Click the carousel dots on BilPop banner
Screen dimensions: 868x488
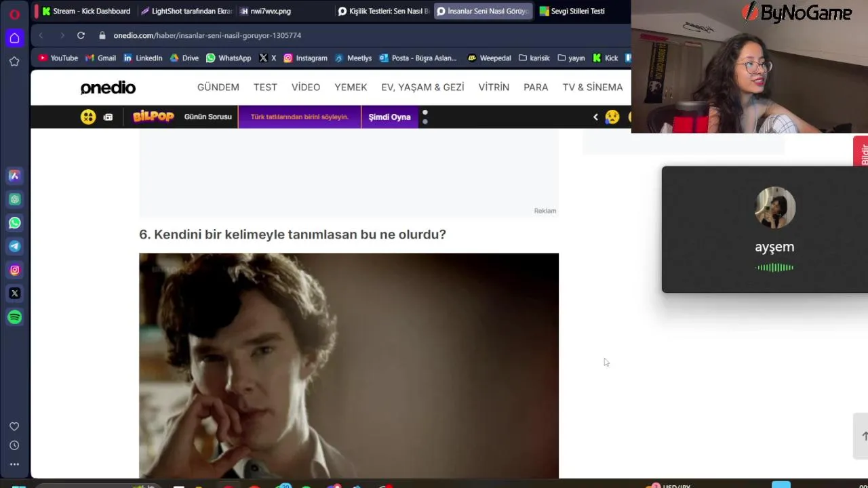click(425, 117)
